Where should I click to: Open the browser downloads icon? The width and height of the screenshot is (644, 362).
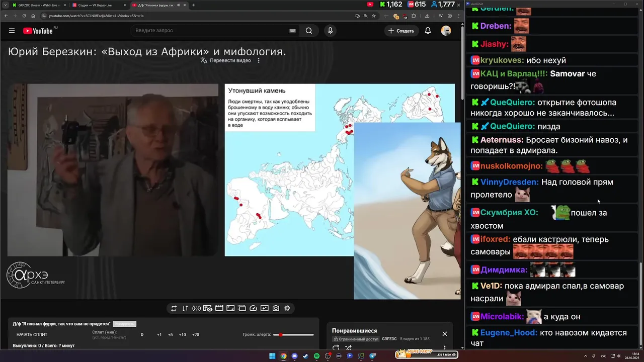point(427,16)
